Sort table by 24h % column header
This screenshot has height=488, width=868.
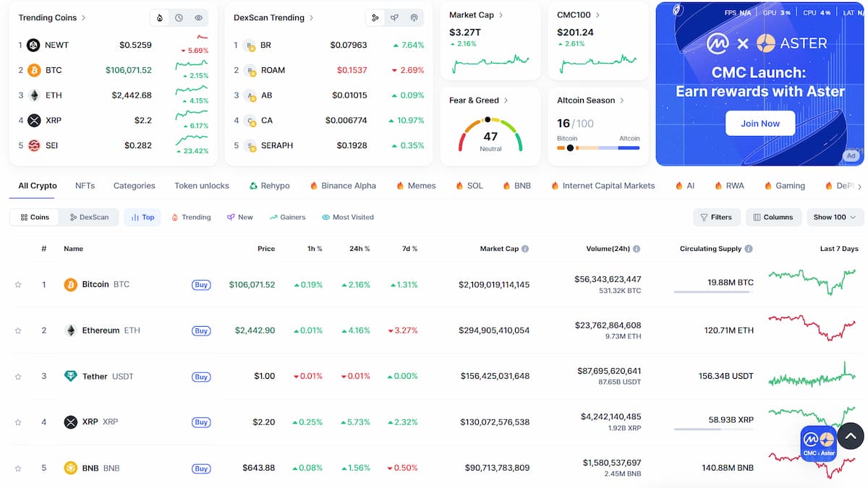click(x=359, y=249)
